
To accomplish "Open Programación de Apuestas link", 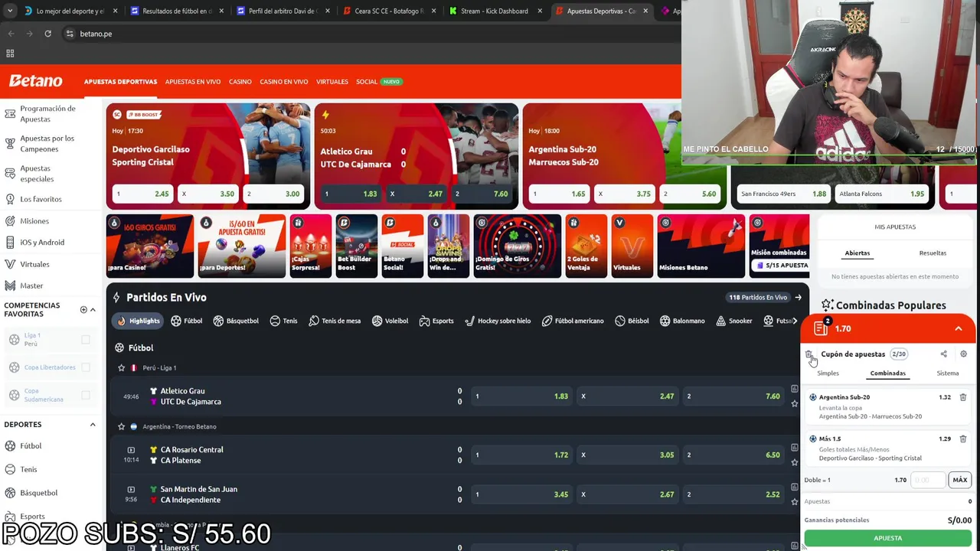I will tap(47, 114).
